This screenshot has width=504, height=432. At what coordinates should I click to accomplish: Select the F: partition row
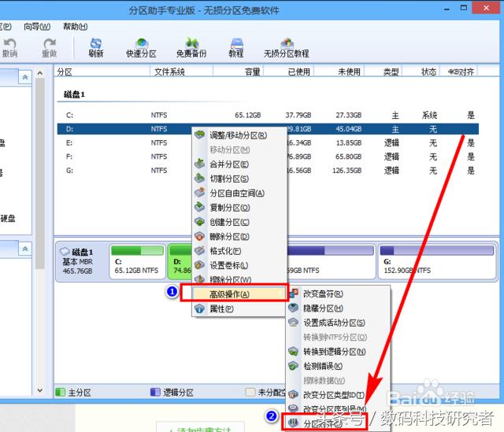268,157
